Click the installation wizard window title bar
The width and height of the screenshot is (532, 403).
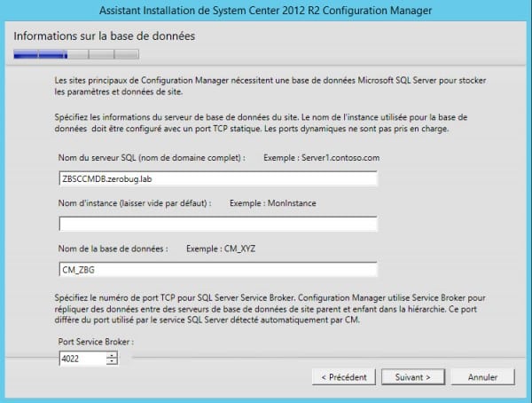(x=265, y=11)
